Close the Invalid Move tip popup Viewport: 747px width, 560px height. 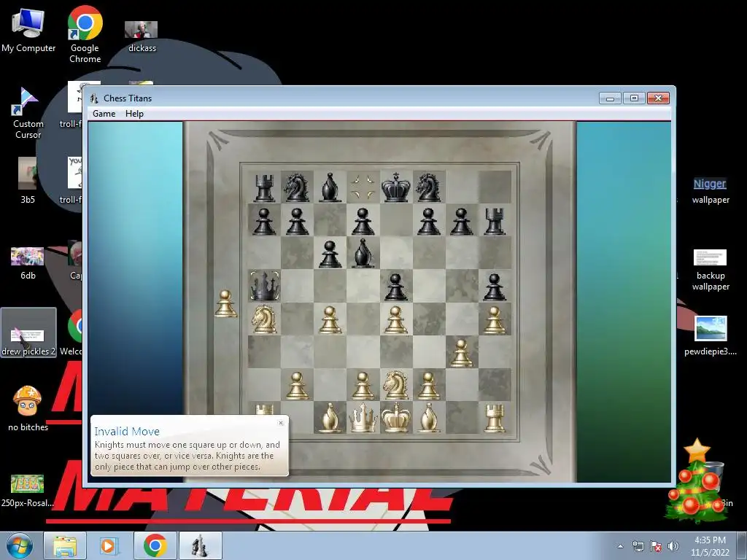pos(281,423)
